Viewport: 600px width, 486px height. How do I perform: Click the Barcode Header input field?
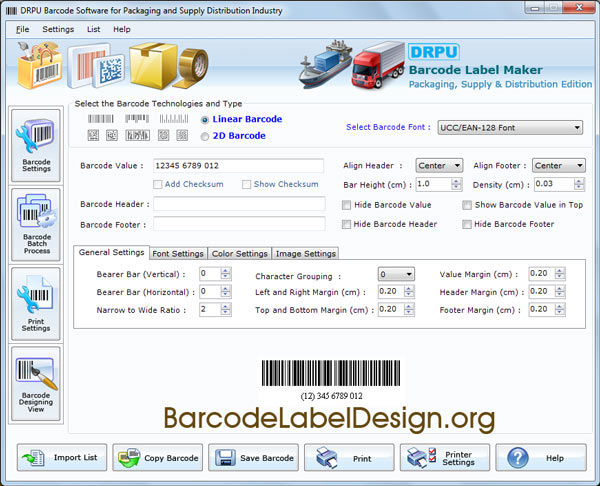240,204
